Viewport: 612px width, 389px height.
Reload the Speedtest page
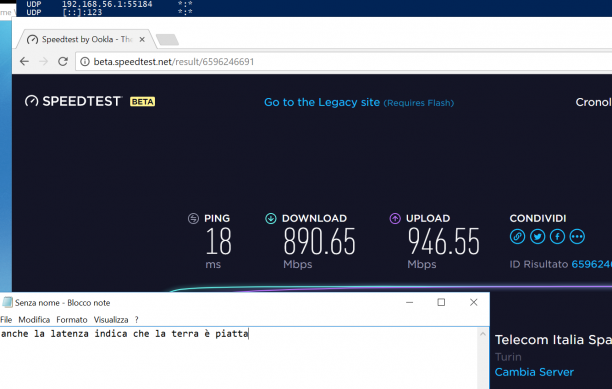pyautogui.click(x=63, y=62)
